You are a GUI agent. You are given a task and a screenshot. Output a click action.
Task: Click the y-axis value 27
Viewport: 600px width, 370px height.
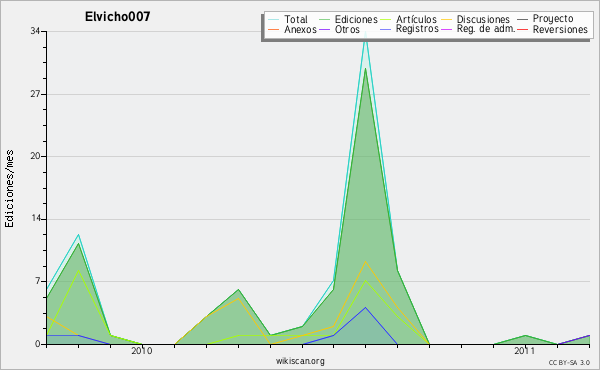[x=36, y=94]
